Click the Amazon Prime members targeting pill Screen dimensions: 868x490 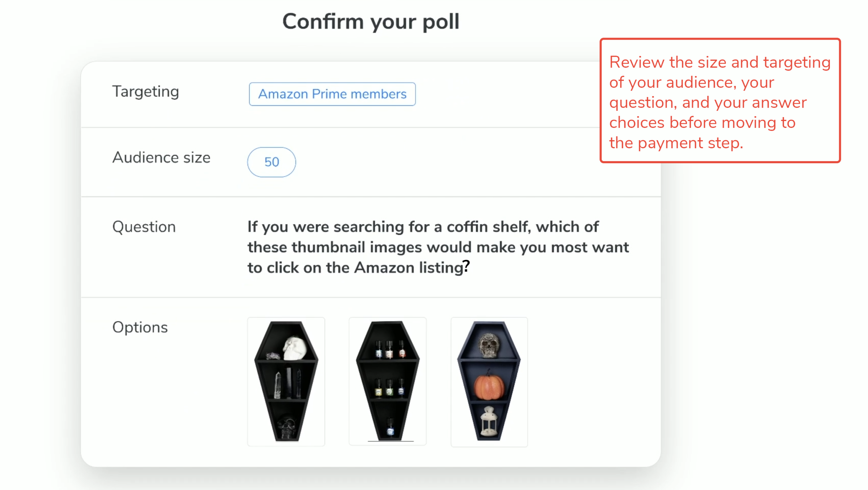pos(332,94)
